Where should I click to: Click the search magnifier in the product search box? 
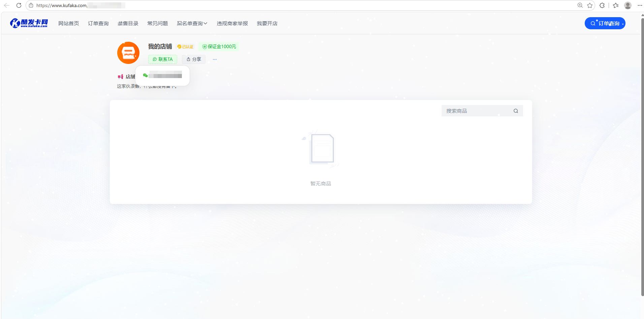point(516,111)
